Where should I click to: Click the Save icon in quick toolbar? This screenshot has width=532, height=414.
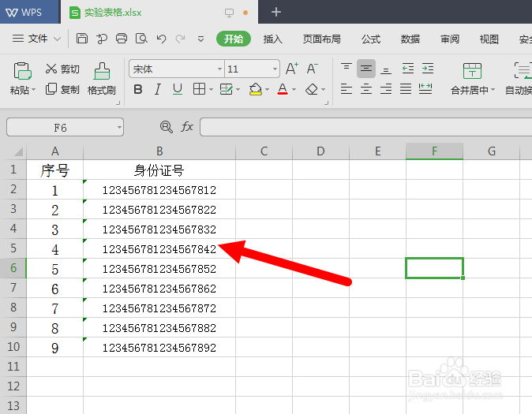pyautogui.click(x=81, y=39)
